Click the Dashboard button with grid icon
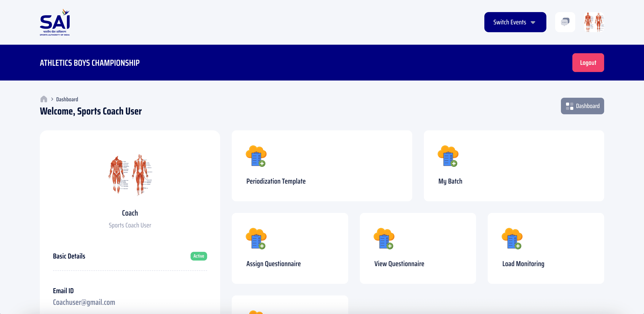Viewport: 644px width, 314px height. point(582,106)
